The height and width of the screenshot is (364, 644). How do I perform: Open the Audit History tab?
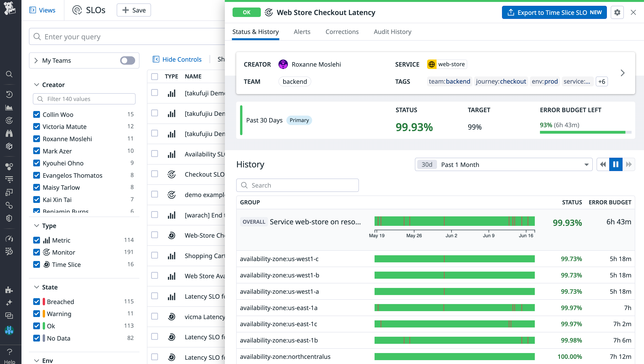(x=392, y=32)
